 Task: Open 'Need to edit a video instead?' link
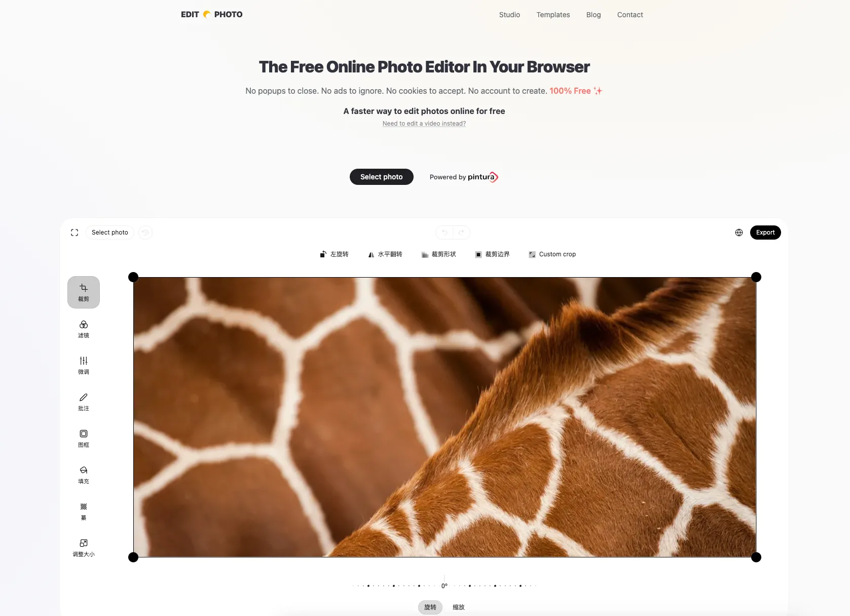tap(424, 124)
